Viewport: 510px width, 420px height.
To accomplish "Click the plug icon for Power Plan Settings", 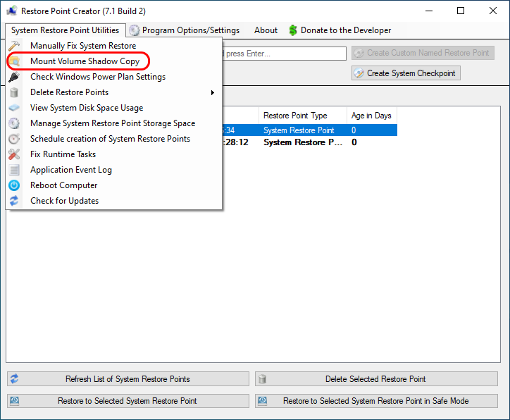I will click(x=14, y=77).
